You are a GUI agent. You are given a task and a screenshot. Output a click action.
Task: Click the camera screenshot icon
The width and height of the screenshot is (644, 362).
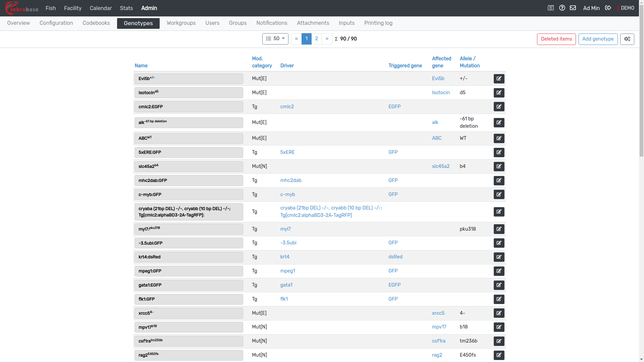coord(550,8)
